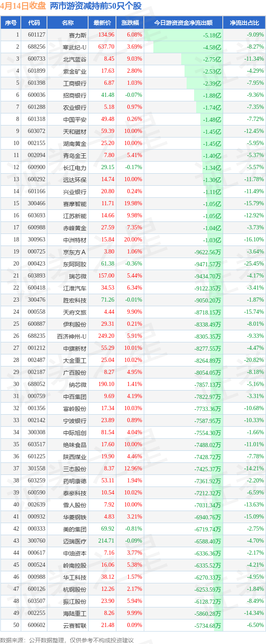Select stock code 688256

[36, 47]
